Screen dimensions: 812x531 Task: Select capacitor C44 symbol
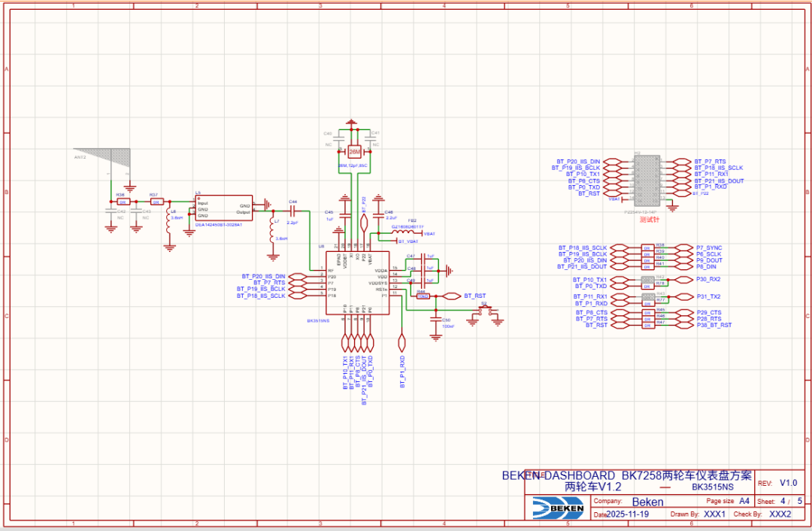coord(292,211)
